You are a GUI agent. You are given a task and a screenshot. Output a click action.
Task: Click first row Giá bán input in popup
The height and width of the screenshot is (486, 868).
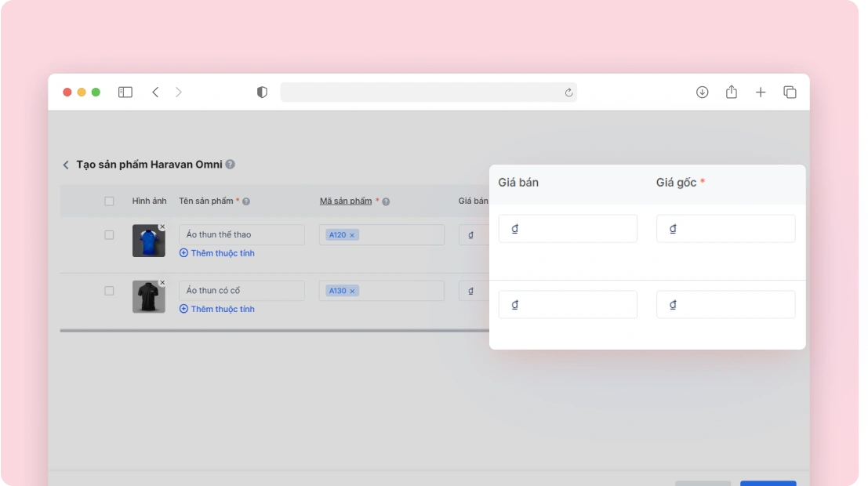(568, 229)
